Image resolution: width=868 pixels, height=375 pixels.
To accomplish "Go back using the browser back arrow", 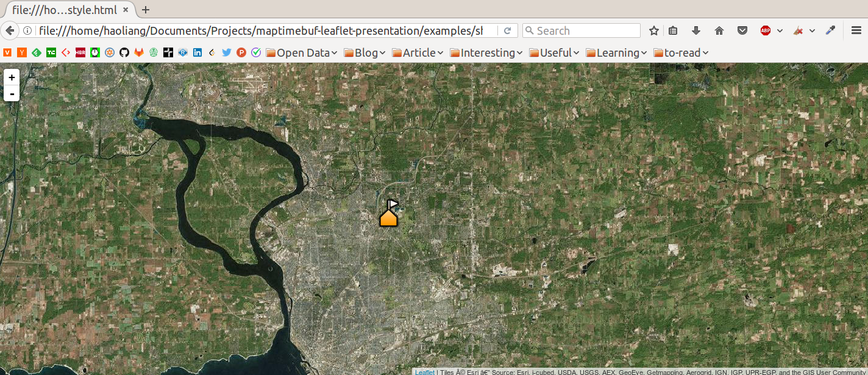I will [10, 30].
